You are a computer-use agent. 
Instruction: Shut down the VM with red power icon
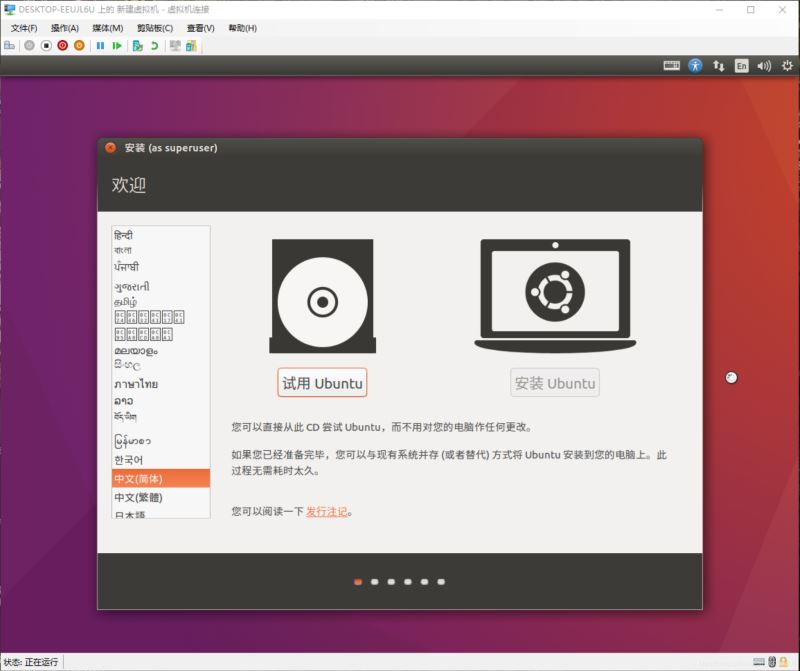pyautogui.click(x=62, y=45)
